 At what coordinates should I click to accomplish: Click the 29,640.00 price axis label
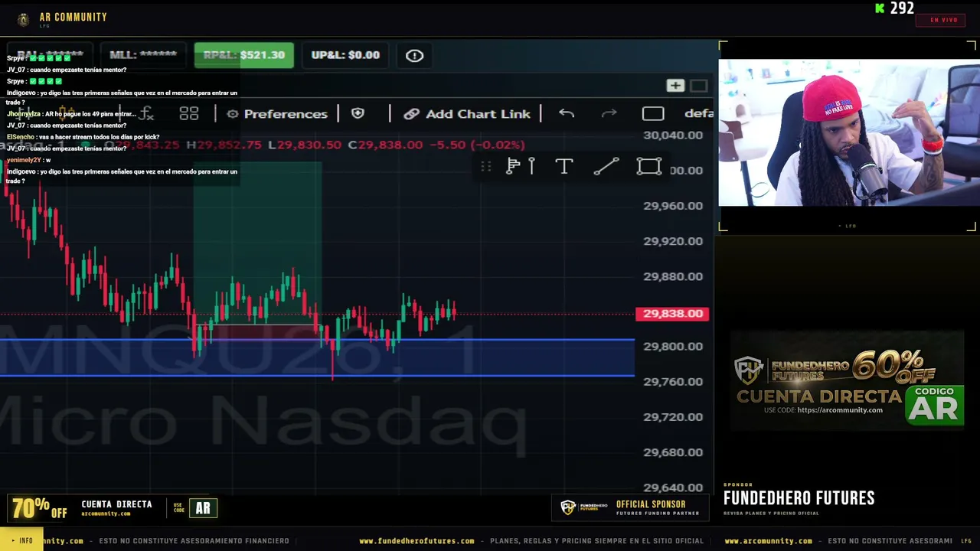click(673, 487)
